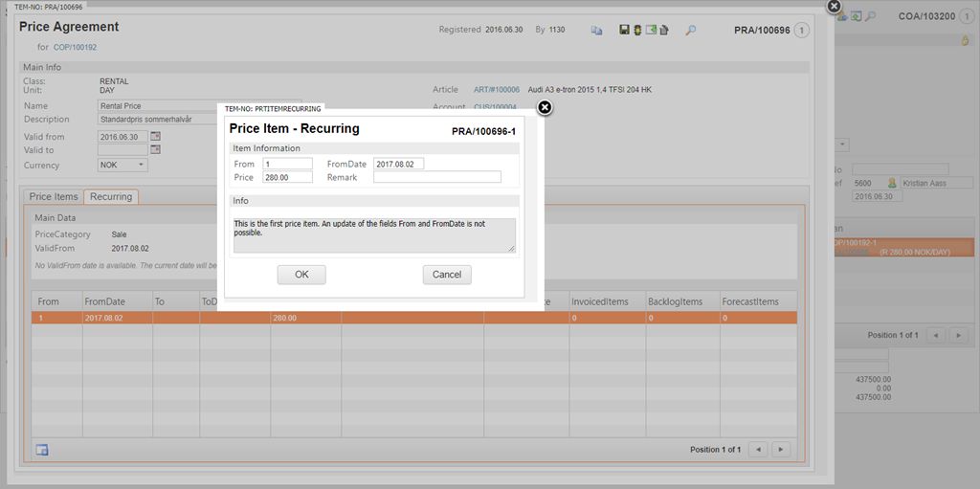Open the COP/100192 link
The width and height of the screenshot is (980, 489).
[x=75, y=47]
